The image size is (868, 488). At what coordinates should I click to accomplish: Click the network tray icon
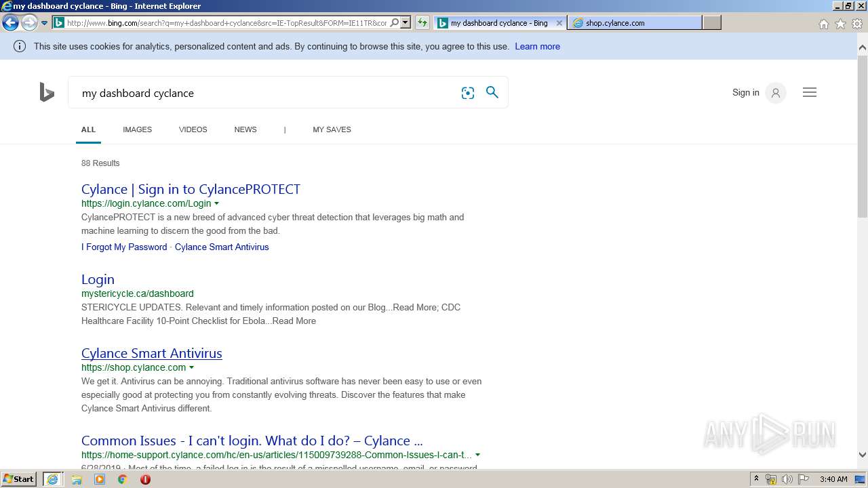tap(771, 480)
